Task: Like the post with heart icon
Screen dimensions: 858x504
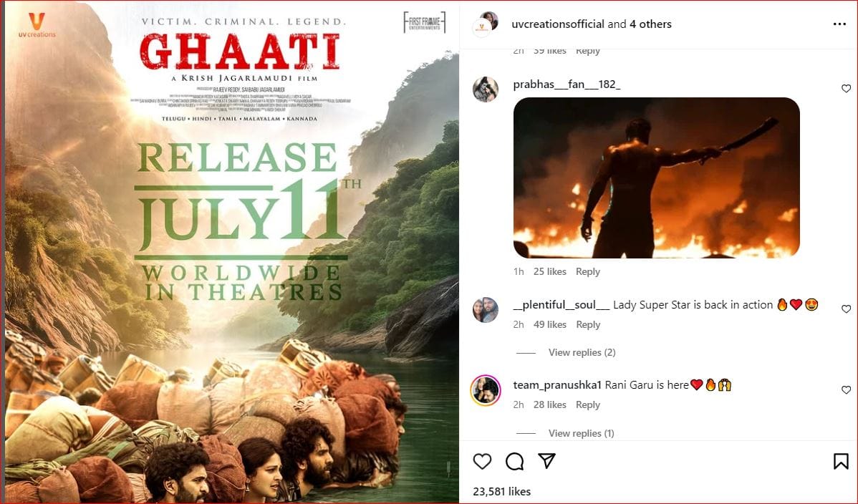Action: point(482,461)
